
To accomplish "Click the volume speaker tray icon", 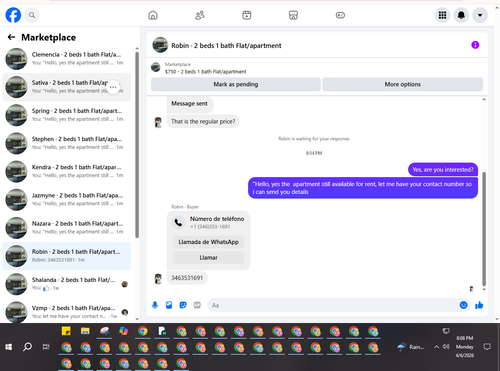I will pos(446,347).
